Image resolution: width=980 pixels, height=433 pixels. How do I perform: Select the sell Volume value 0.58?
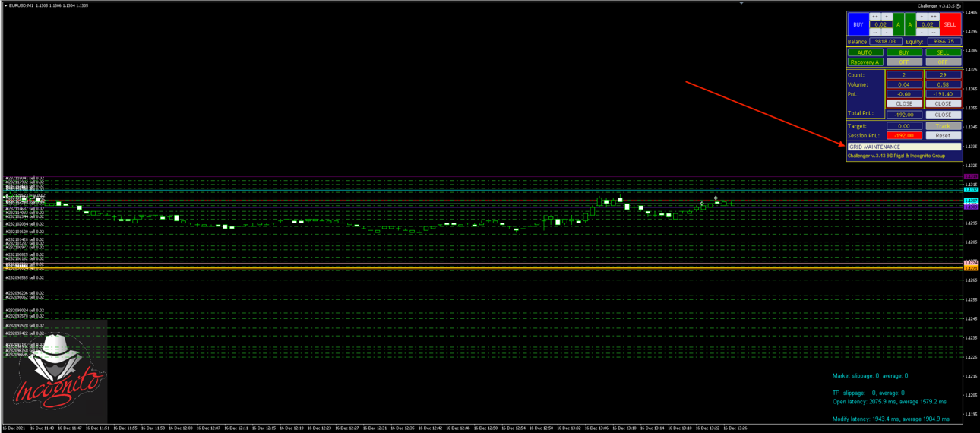point(944,84)
